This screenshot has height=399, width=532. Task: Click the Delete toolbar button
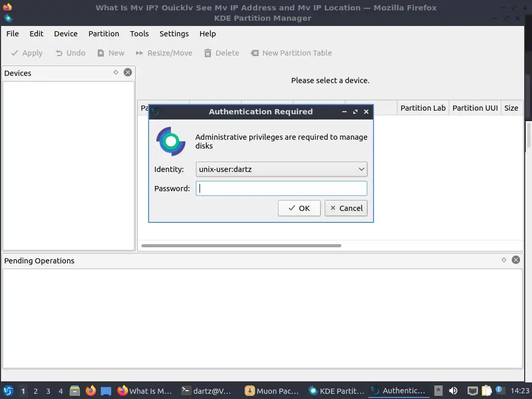point(222,53)
